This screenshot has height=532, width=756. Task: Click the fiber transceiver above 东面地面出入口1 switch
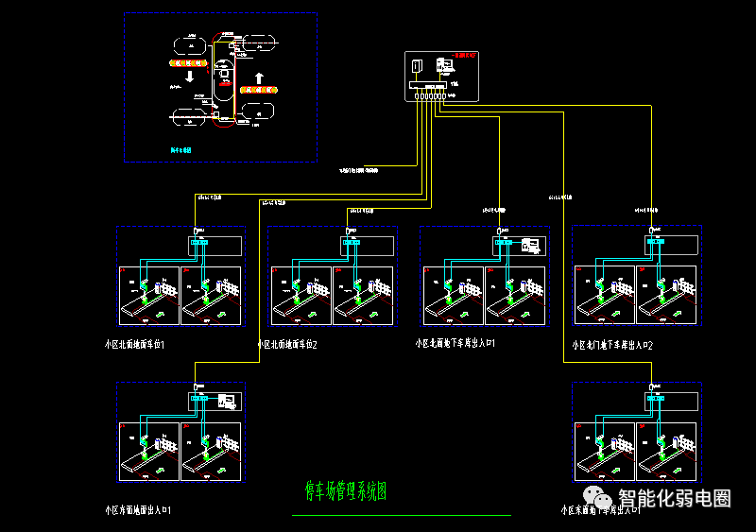point(196,386)
